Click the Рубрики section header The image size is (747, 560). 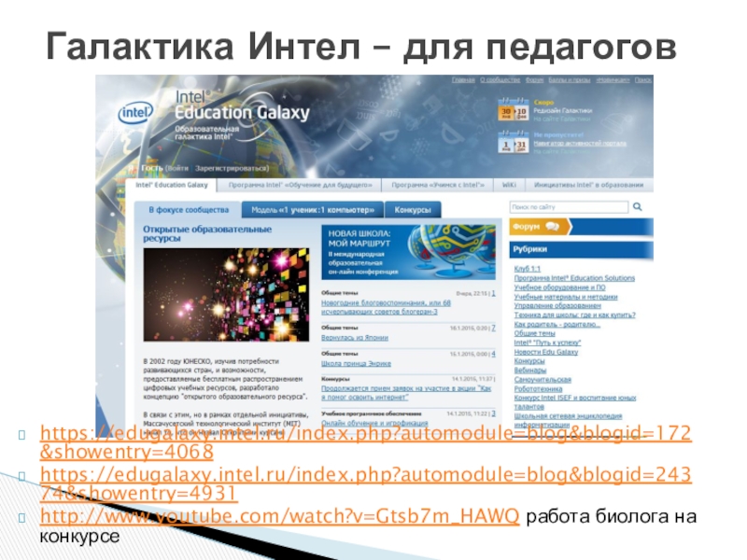pyautogui.click(x=581, y=249)
